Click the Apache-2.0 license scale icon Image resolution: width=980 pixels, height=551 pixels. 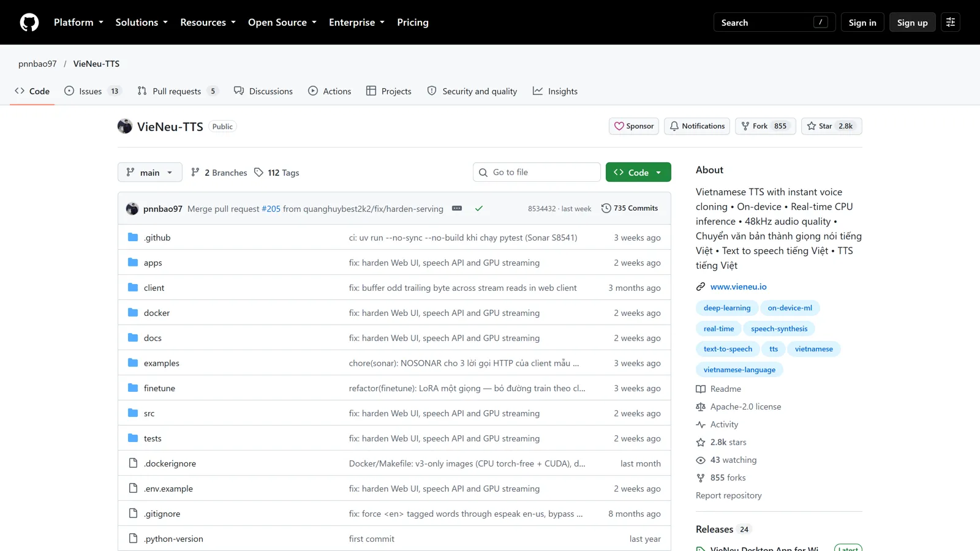pyautogui.click(x=701, y=407)
